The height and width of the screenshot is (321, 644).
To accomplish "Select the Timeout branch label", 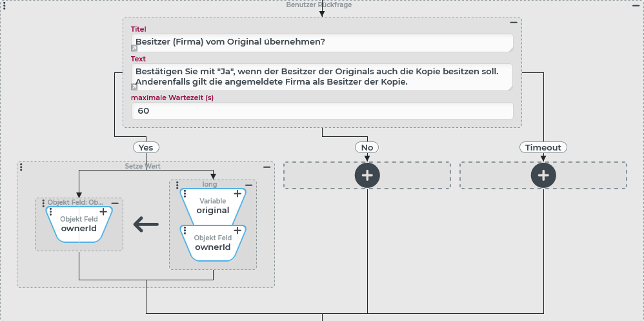I will tap(543, 147).
